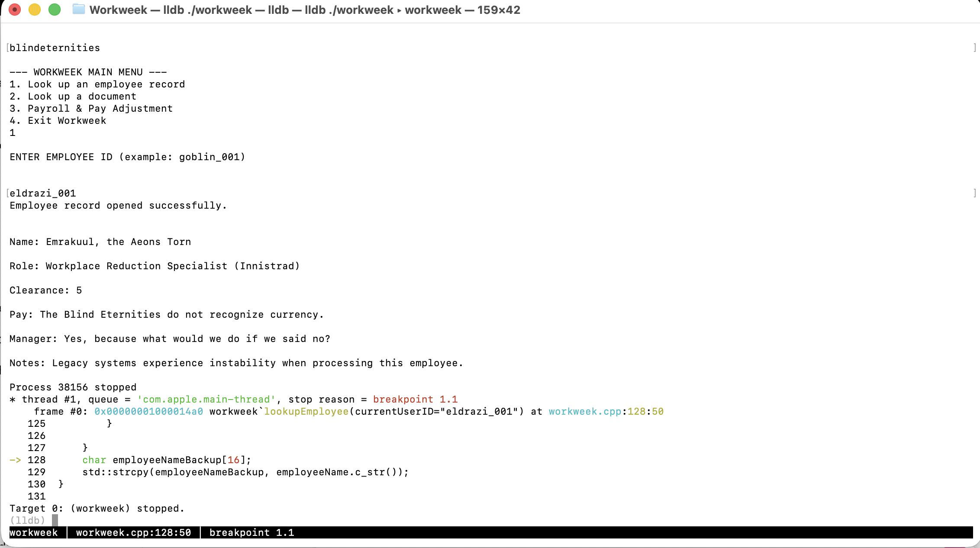Image resolution: width=980 pixels, height=548 pixels.
Task: Zoom the terminal window with the green button
Action: coord(55,10)
